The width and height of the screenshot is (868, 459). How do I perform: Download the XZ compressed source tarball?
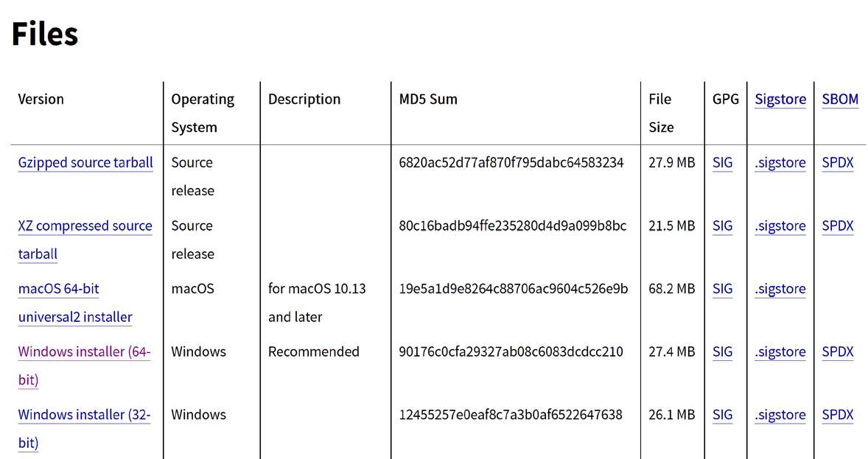85,226
